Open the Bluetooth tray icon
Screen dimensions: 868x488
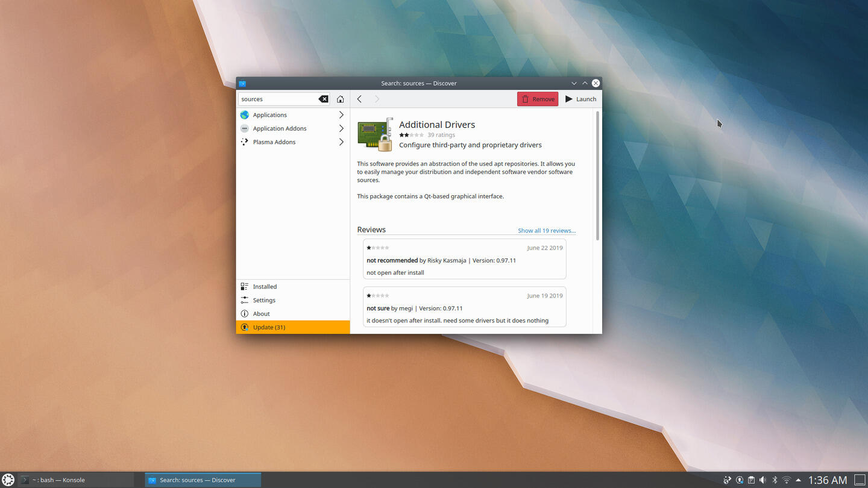click(775, 480)
